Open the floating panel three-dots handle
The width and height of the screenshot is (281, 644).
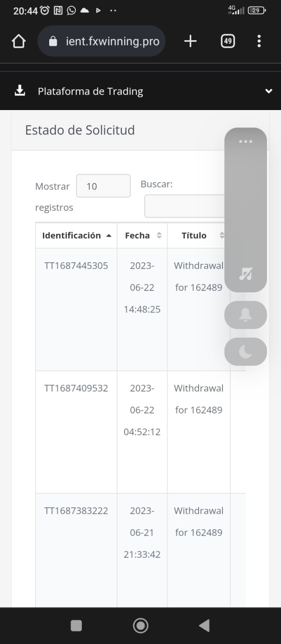[x=245, y=141]
